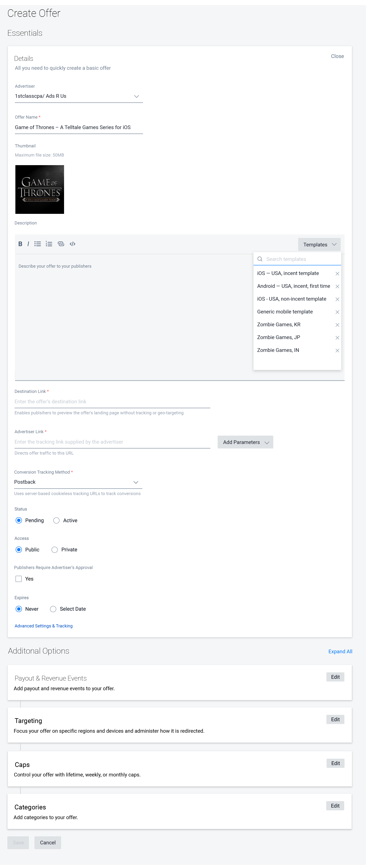Insert a link in description editor
366x868 pixels.
click(61, 244)
